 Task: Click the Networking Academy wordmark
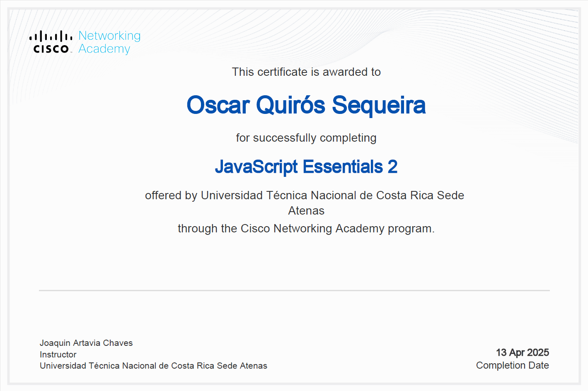[109, 41]
